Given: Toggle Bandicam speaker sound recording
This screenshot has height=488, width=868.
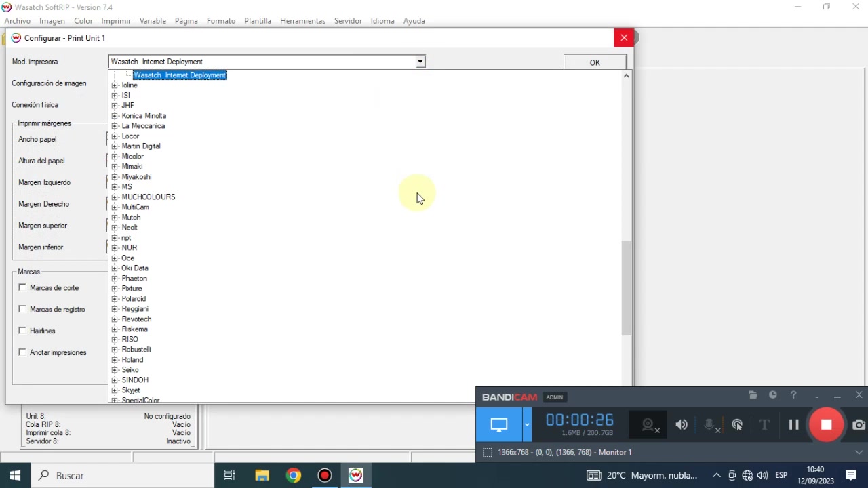Looking at the screenshot, I should [682, 425].
